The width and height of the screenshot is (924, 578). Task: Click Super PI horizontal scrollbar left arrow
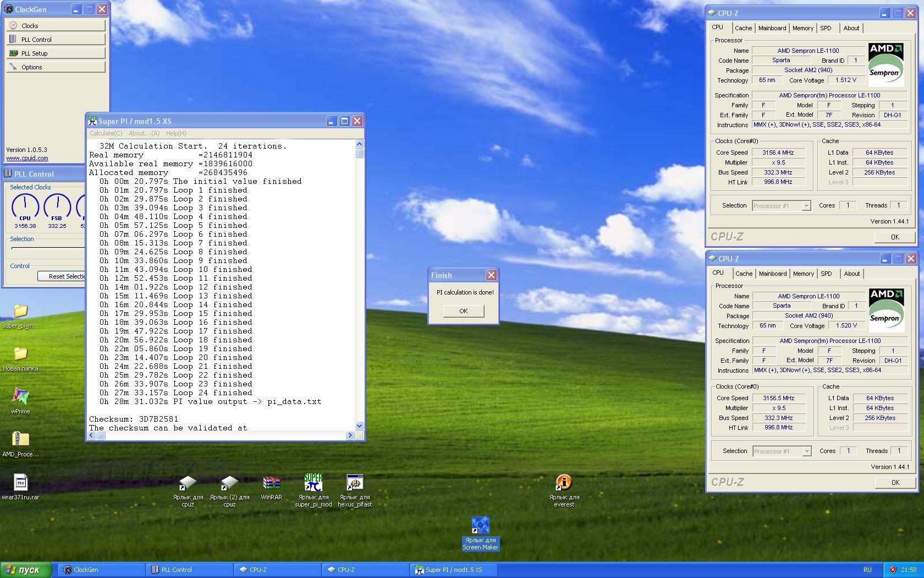pos(91,435)
